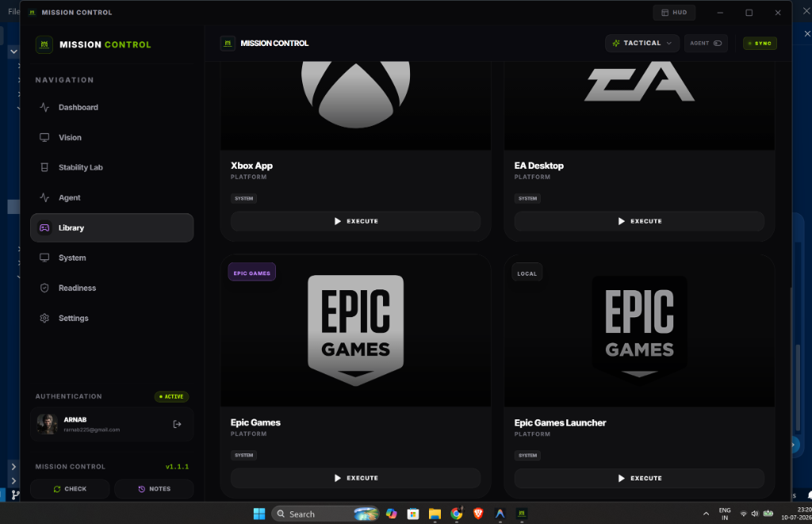The image size is (812, 524).
Task: Open Google Chrome from taskbar
Action: click(x=456, y=514)
